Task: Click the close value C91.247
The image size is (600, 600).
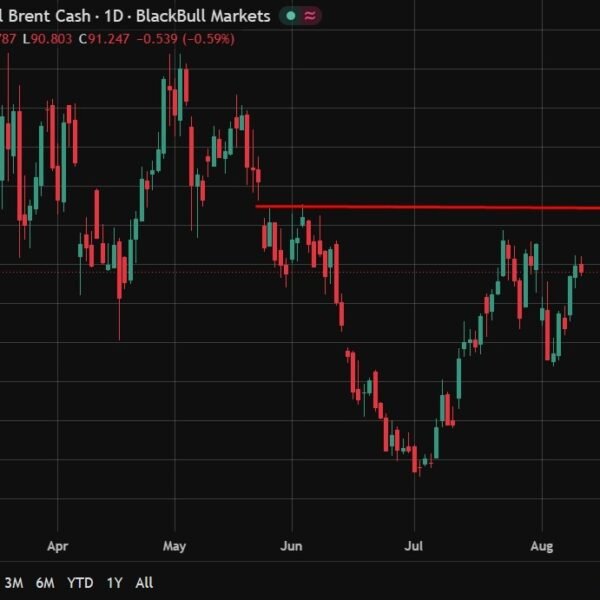Action: [104, 39]
